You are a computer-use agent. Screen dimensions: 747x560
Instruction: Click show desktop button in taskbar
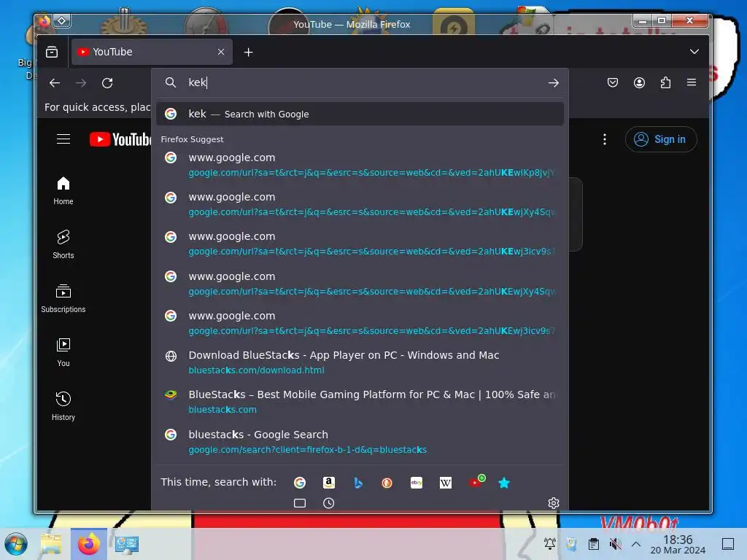point(728,544)
